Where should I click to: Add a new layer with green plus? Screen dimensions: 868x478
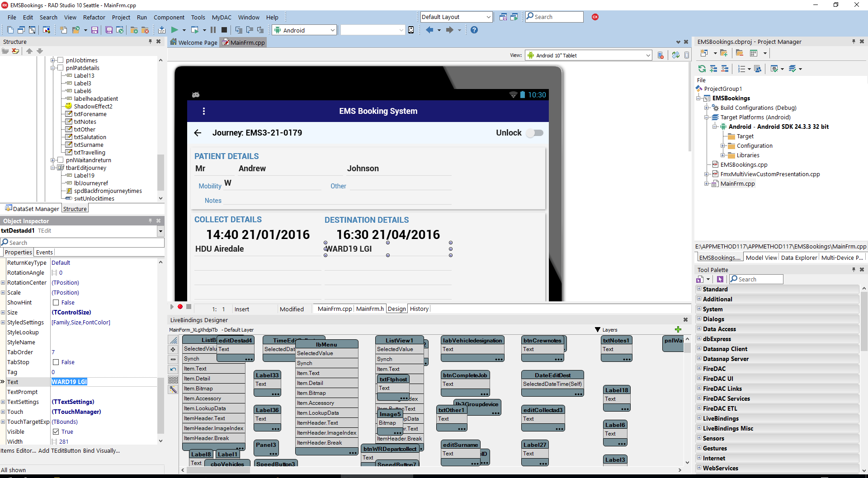(678, 329)
